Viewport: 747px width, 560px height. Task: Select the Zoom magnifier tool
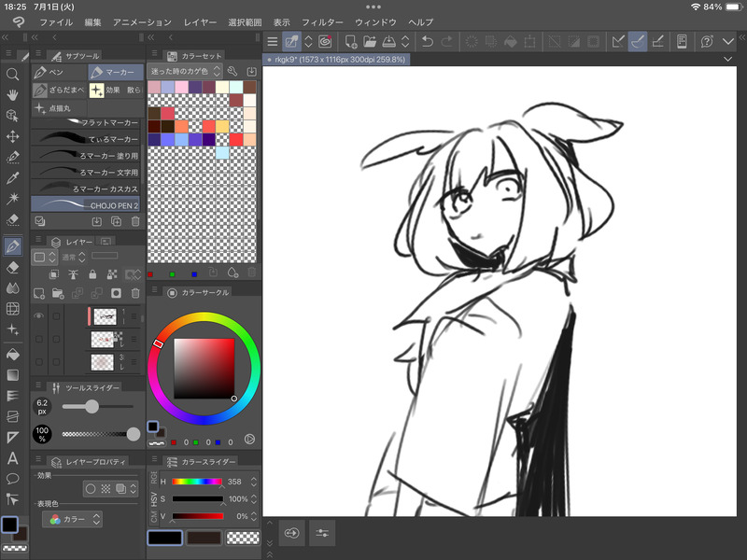tap(12, 74)
